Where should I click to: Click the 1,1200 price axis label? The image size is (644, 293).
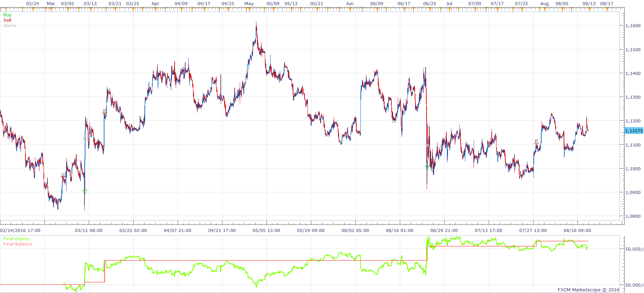pyautogui.click(x=633, y=121)
